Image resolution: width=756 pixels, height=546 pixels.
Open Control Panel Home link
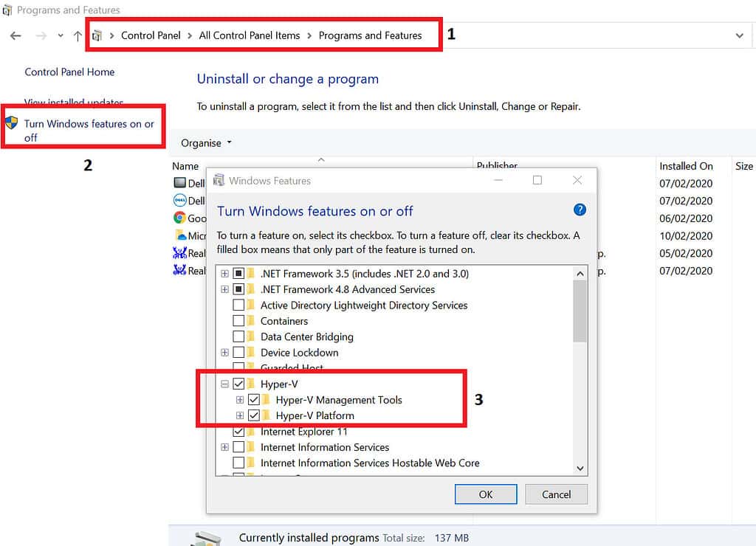(x=69, y=72)
